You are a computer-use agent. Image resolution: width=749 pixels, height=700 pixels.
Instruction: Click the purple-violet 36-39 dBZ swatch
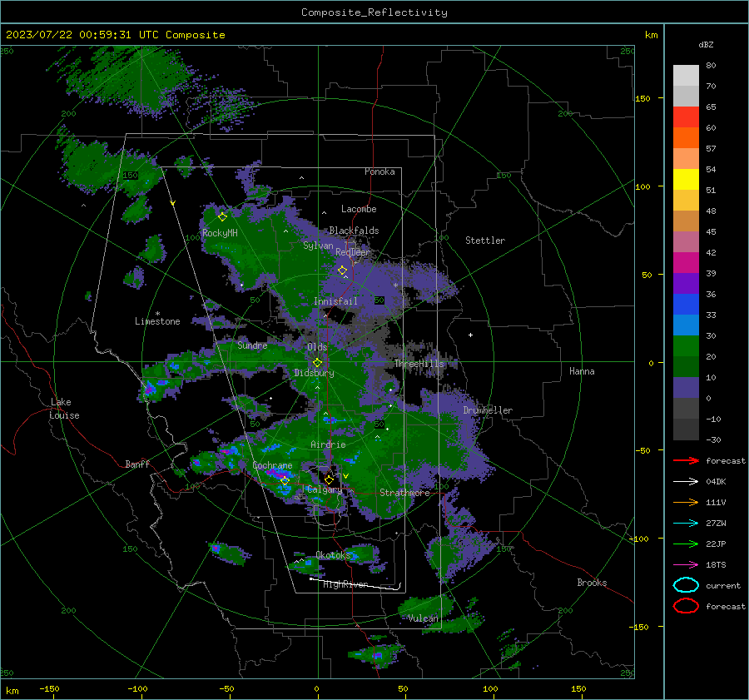(x=686, y=284)
